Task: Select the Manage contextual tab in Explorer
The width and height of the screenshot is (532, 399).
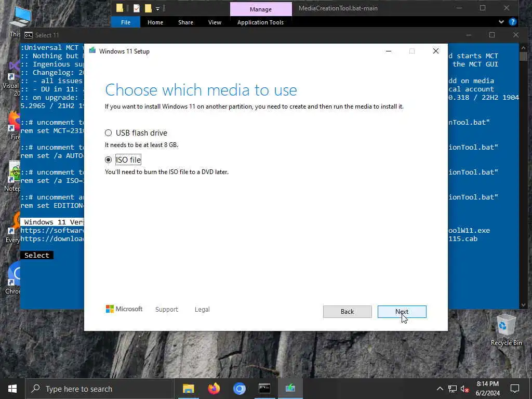Action: pos(261,9)
